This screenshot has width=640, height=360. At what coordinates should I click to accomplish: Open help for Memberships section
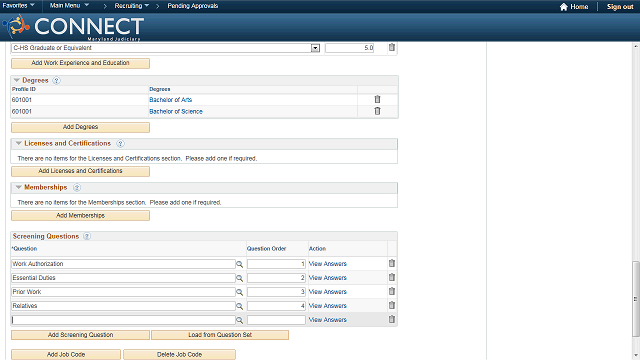click(77, 187)
